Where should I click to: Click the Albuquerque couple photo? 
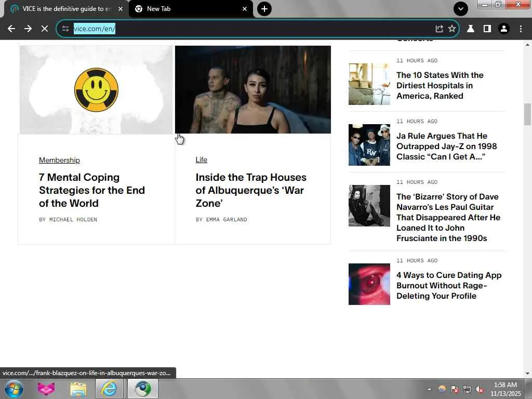coord(253,89)
